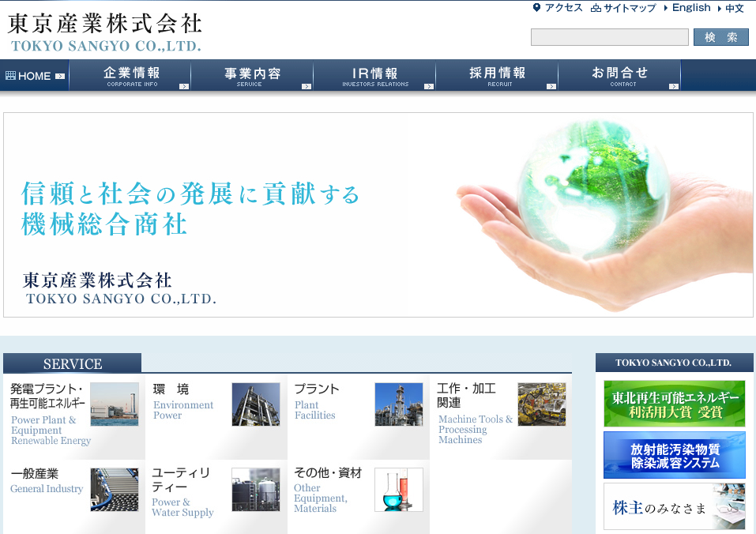Click 発電プラント・再生可能エネルギー heading

pyautogui.click(x=47, y=396)
